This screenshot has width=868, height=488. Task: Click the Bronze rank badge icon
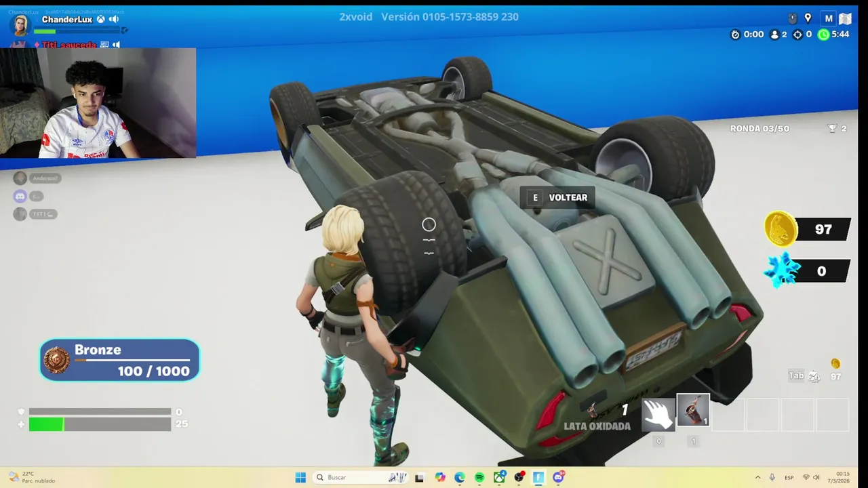pyautogui.click(x=56, y=360)
